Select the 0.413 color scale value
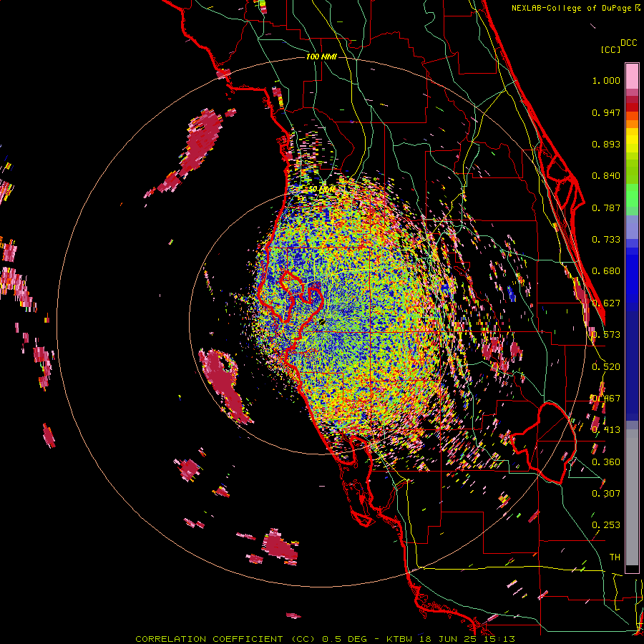Viewport: 644px width, 644px height. coord(606,430)
